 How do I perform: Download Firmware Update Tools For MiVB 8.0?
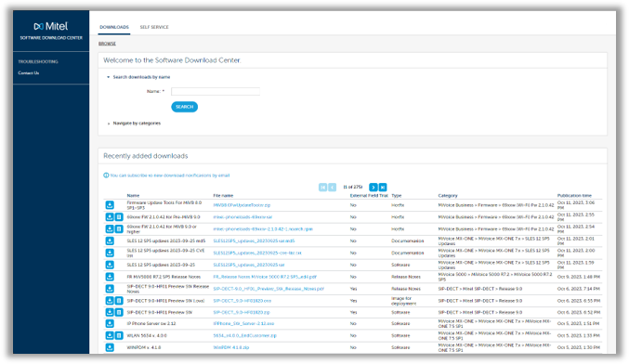coord(110,205)
